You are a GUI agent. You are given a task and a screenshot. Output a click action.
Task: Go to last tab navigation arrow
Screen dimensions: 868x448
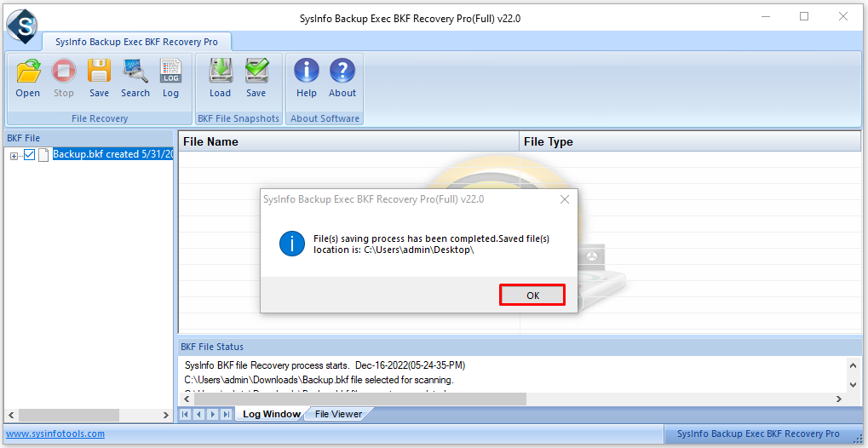pos(226,414)
